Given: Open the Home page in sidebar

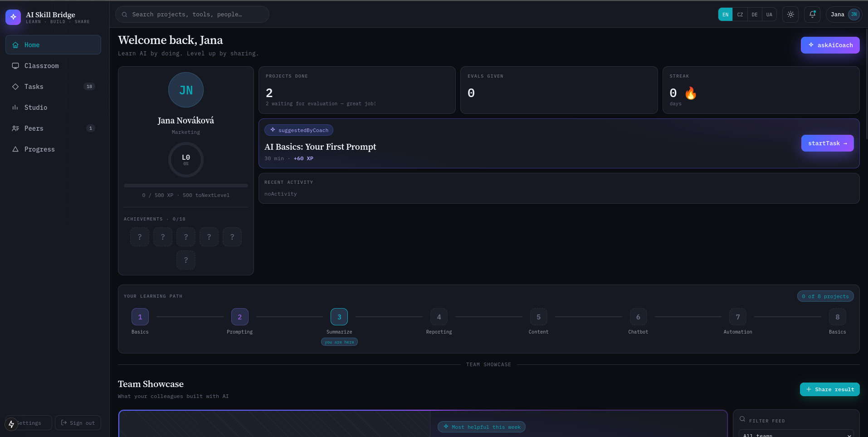Looking at the screenshot, I should coord(53,45).
